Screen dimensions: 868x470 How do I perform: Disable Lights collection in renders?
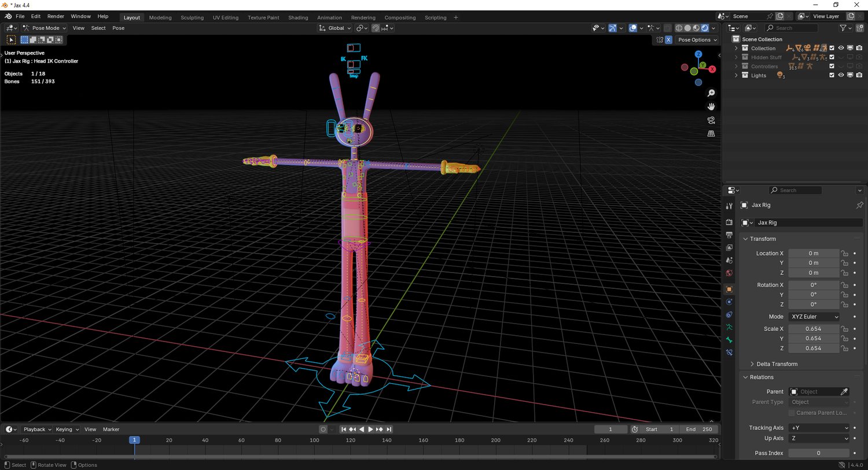tap(859, 75)
